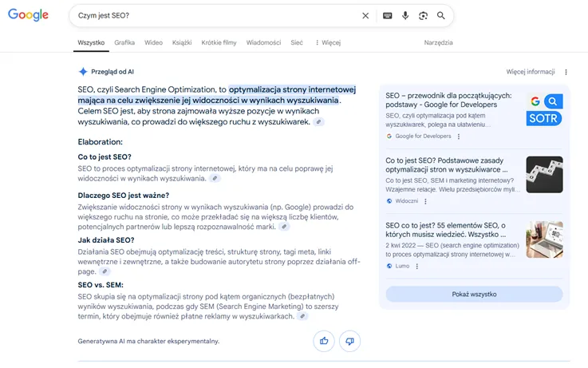Open Co to jest SEO? Podstawowe zasady result
Image resolution: width=588 pixels, height=368 pixels.
[x=447, y=165]
